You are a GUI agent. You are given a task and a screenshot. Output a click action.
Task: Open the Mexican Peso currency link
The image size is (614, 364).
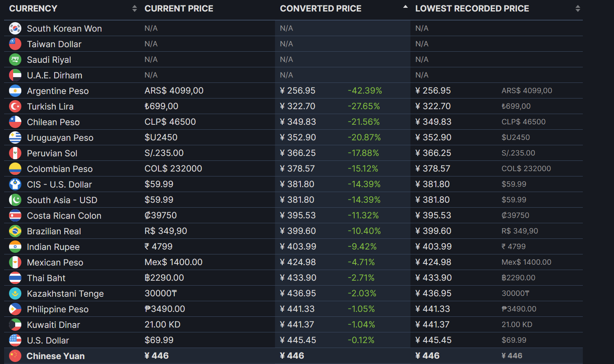click(x=55, y=263)
